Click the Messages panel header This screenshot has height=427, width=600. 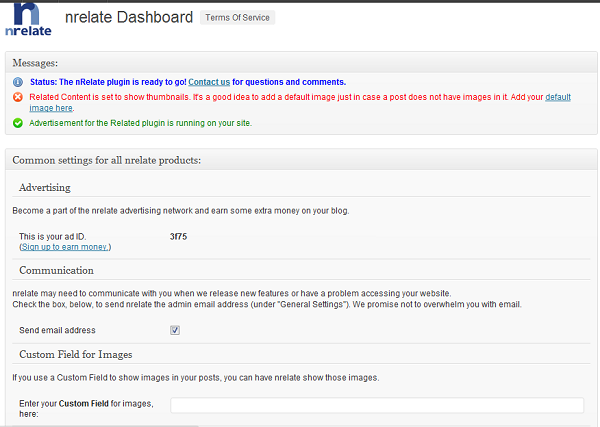301,63
